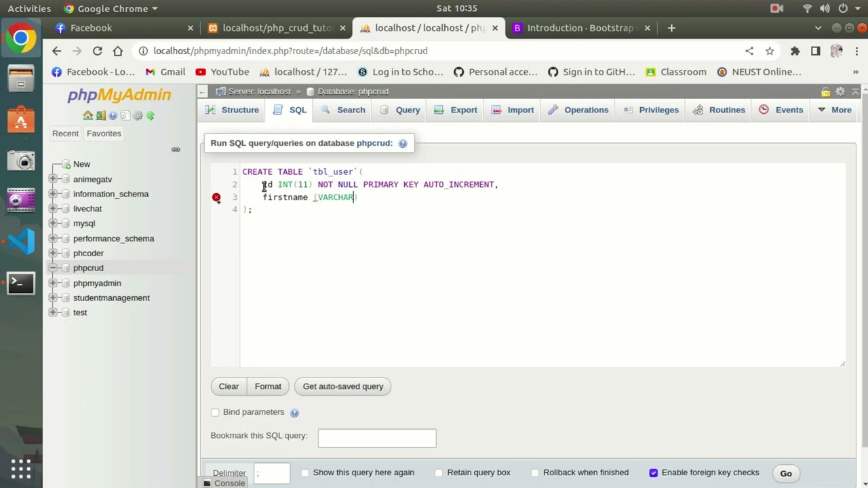Click the Clear button
868x488 pixels.
click(x=229, y=386)
